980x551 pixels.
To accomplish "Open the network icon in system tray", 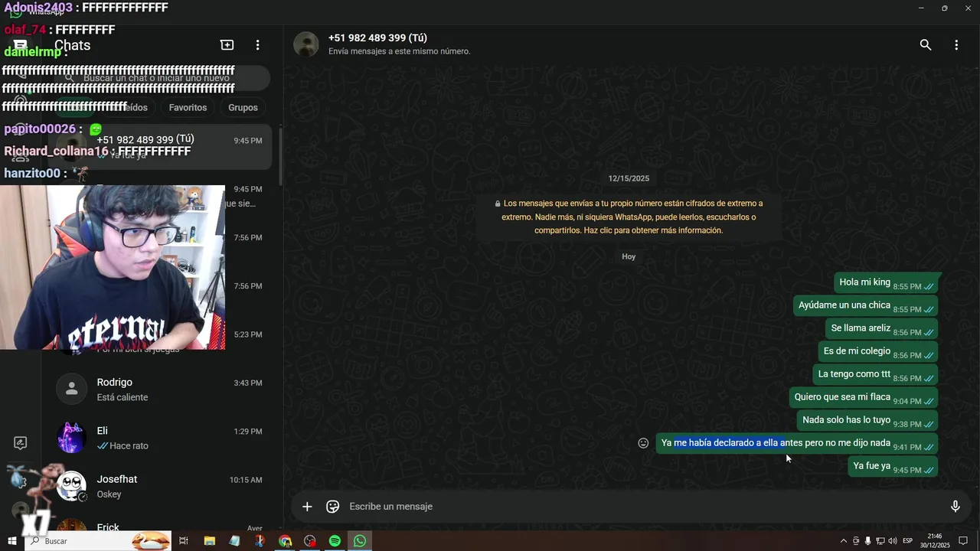I will [x=880, y=541].
